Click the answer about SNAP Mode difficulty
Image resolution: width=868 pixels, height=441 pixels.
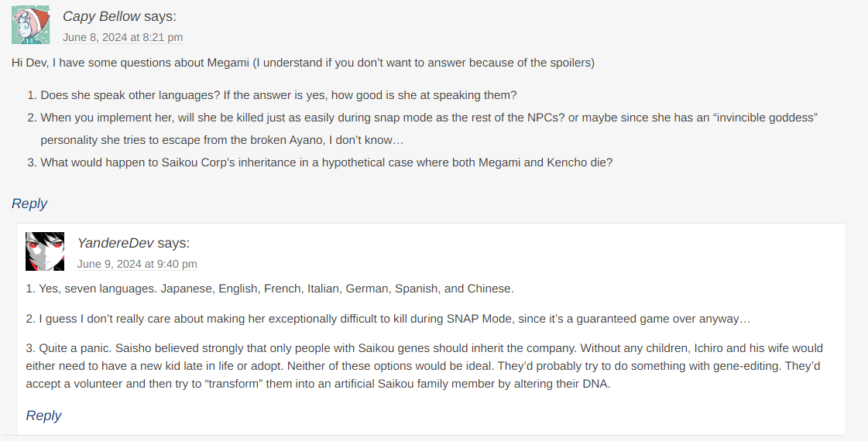tap(388, 318)
